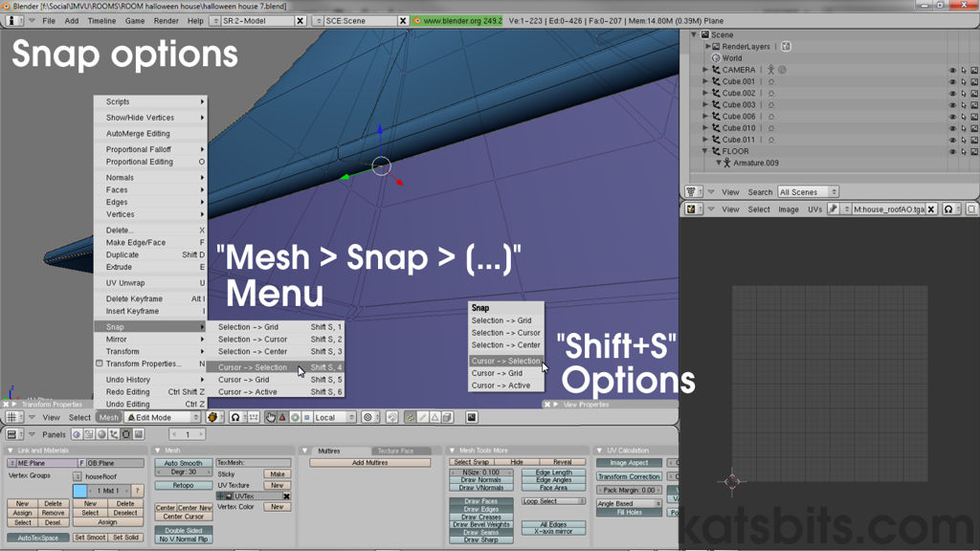The image size is (980, 551).
Task: Toggle the Auto Smooth button
Action: pyautogui.click(x=183, y=464)
